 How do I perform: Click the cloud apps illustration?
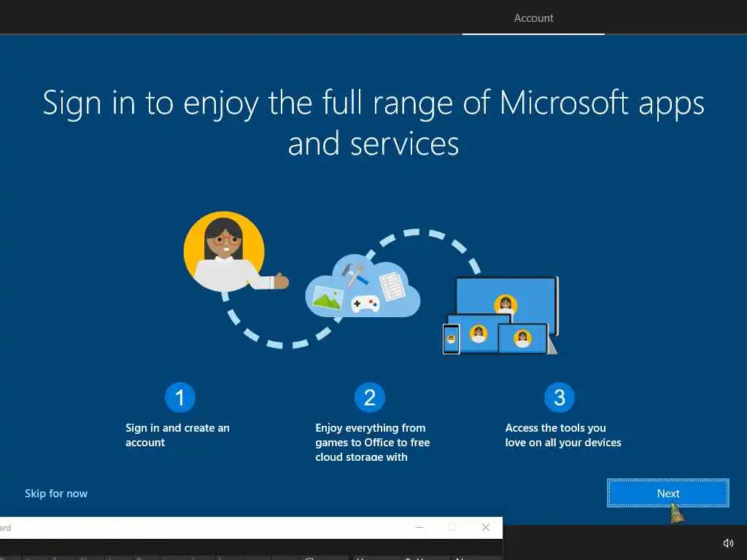(x=363, y=287)
